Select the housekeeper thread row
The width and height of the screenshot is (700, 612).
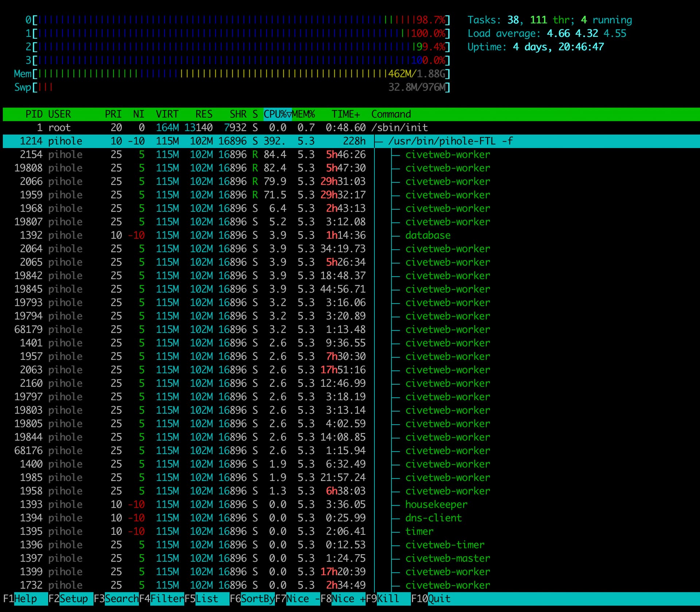point(436,504)
